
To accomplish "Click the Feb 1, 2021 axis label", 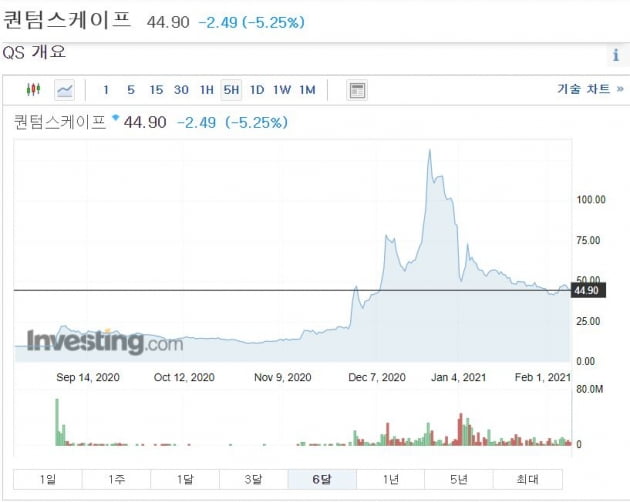I will (x=543, y=377).
